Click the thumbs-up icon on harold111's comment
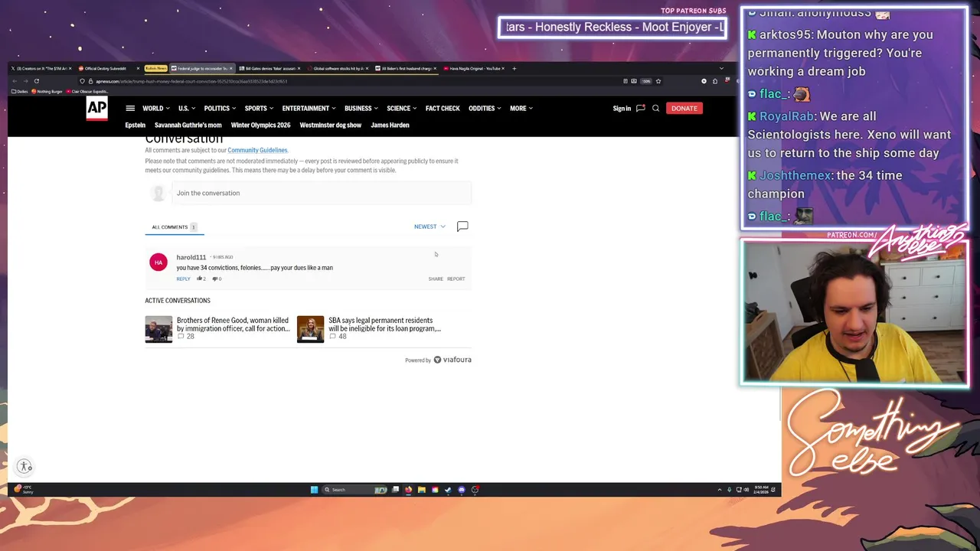This screenshot has width=980, height=551. click(200, 279)
